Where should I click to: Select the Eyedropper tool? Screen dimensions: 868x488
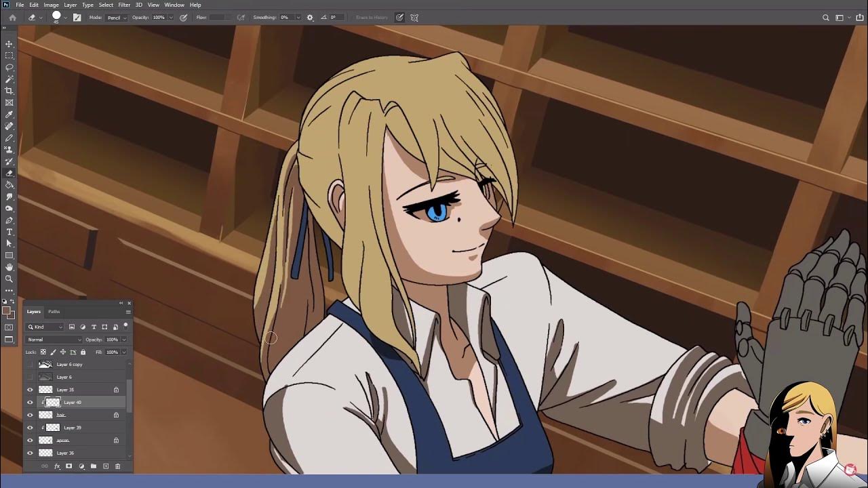[9, 115]
